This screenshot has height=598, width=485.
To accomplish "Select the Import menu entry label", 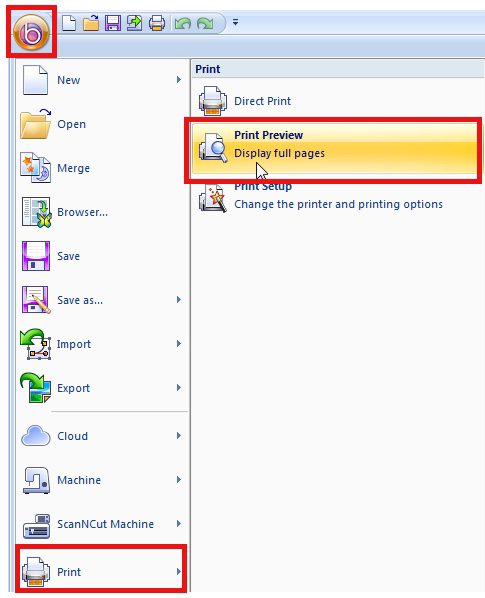I will click(74, 344).
